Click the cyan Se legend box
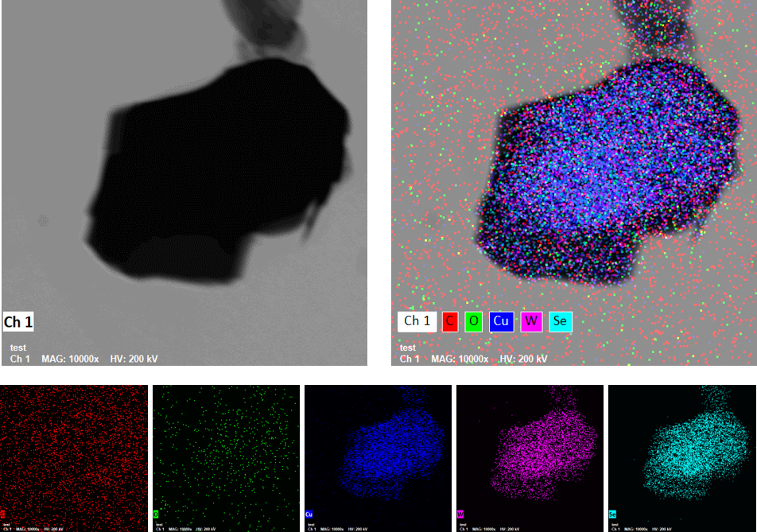The height and width of the screenshot is (532, 757). point(560,321)
